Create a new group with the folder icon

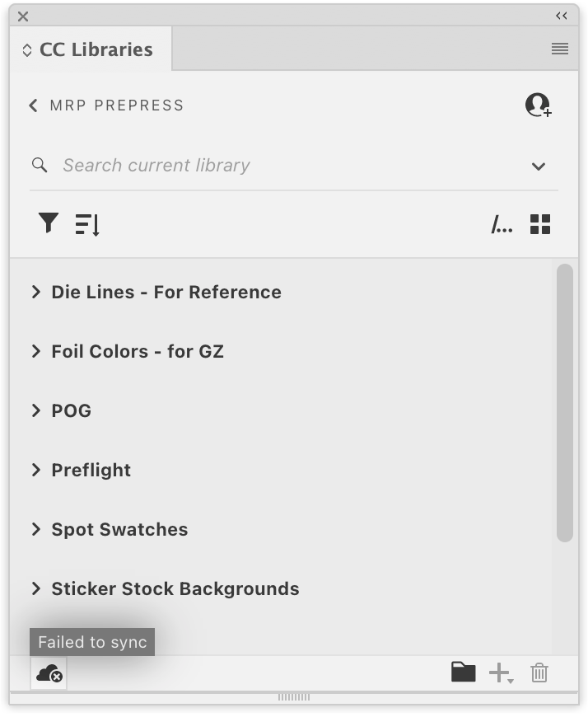coord(464,672)
